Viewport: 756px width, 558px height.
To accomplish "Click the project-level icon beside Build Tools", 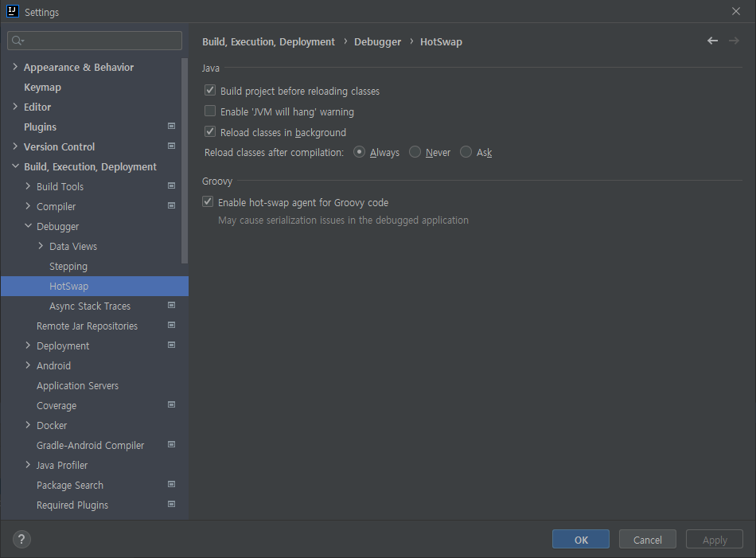I will point(171,185).
